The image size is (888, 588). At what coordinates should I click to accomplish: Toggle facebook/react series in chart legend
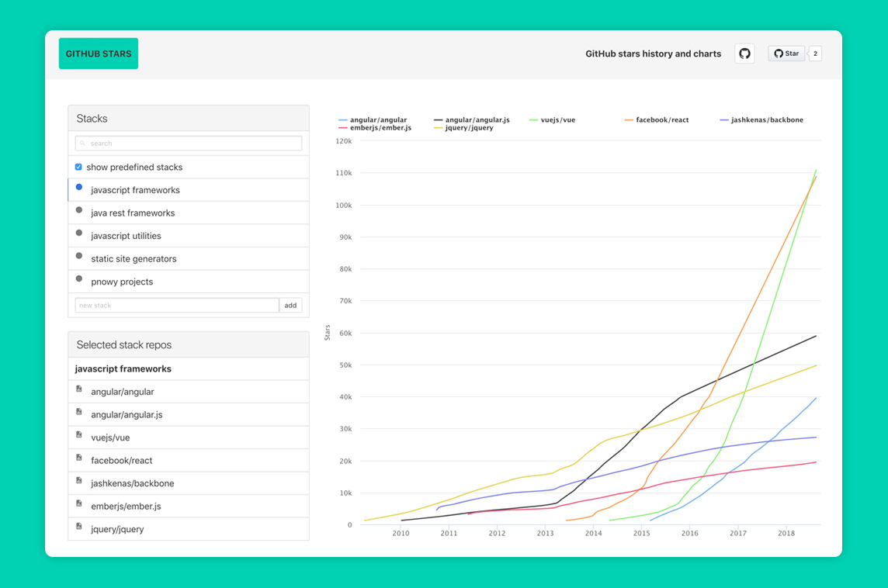click(657, 120)
